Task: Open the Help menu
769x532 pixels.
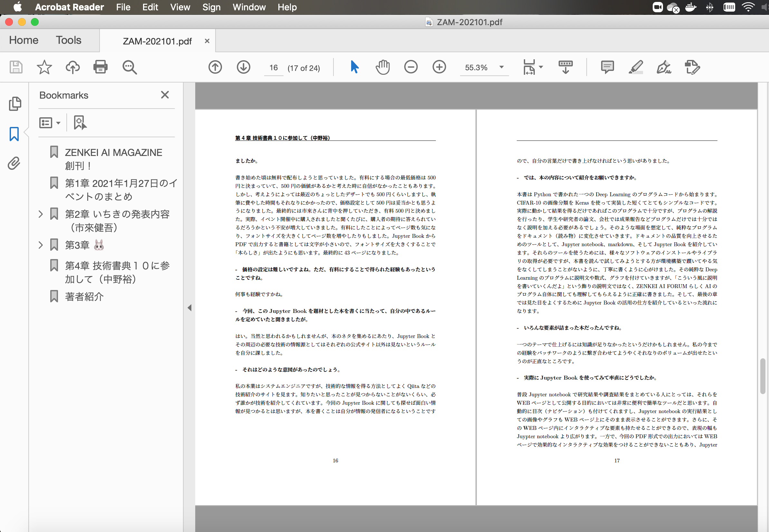Action: [287, 7]
